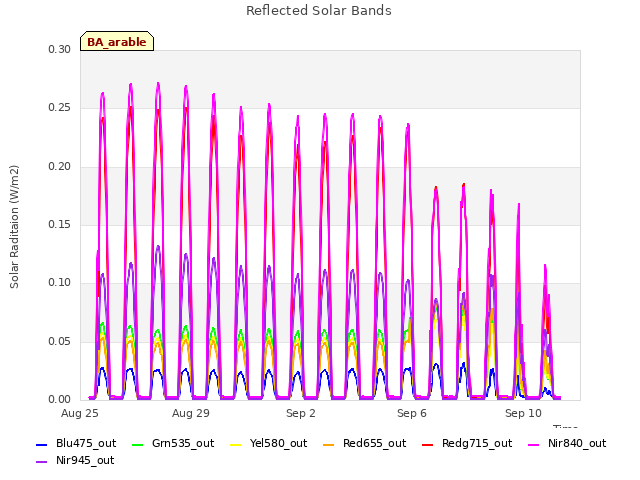
Task: Toggle the Blu475_out legend entry
Action: pyautogui.click(x=76, y=443)
